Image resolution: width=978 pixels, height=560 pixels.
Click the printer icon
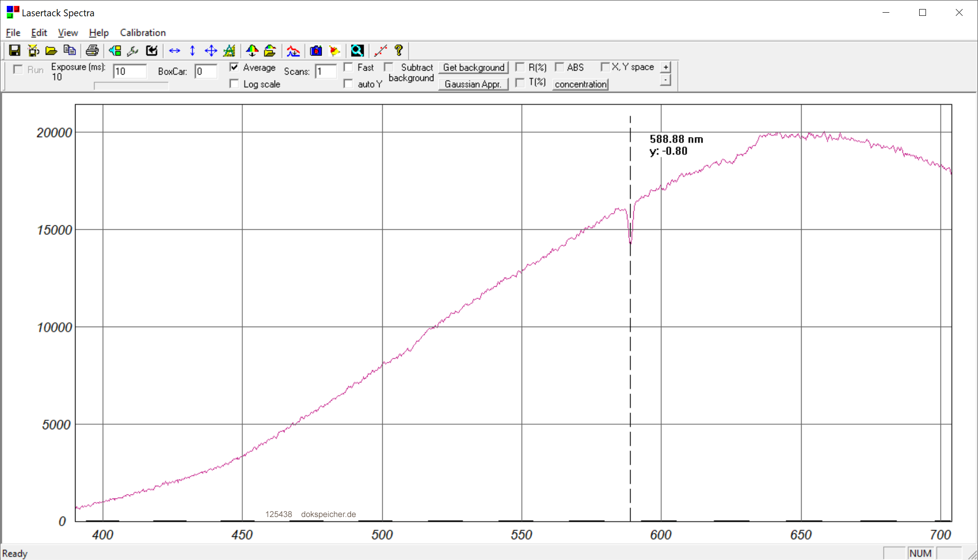(x=92, y=51)
